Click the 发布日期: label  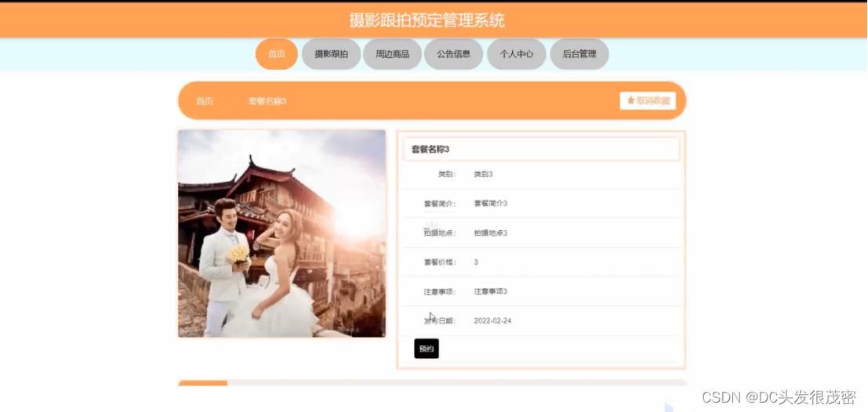tap(440, 321)
